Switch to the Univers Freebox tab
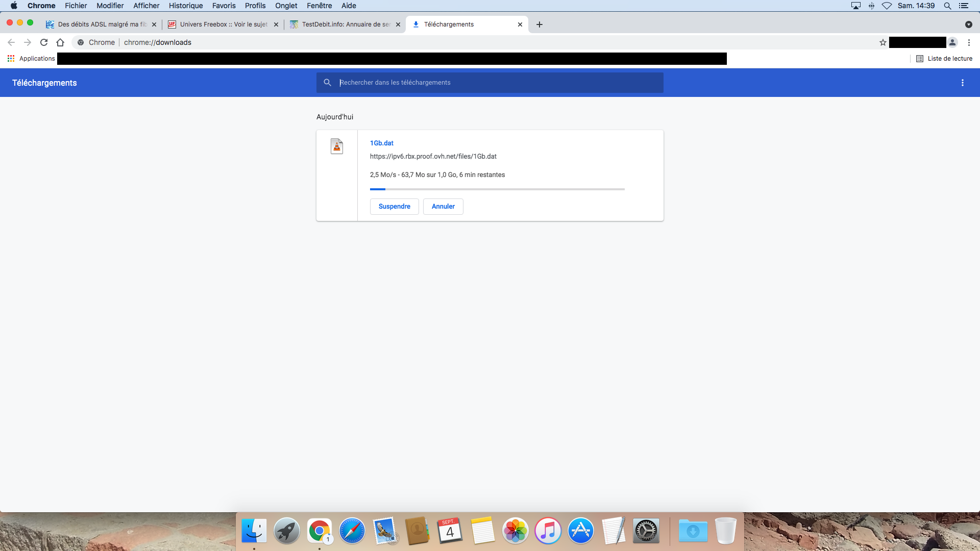Viewport: 980px width, 551px height. [x=223, y=24]
